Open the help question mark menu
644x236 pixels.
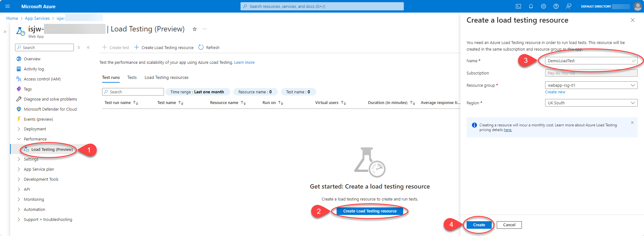tap(556, 6)
